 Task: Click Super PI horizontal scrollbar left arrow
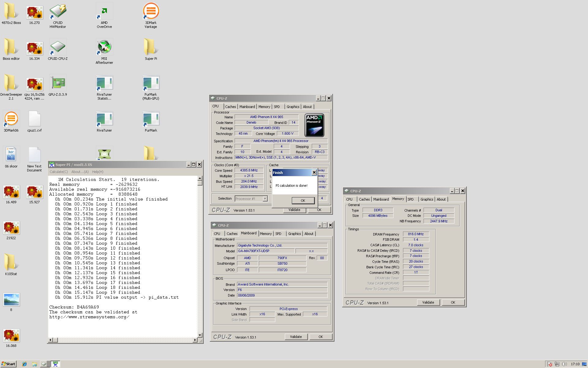click(x=51, y=340)
